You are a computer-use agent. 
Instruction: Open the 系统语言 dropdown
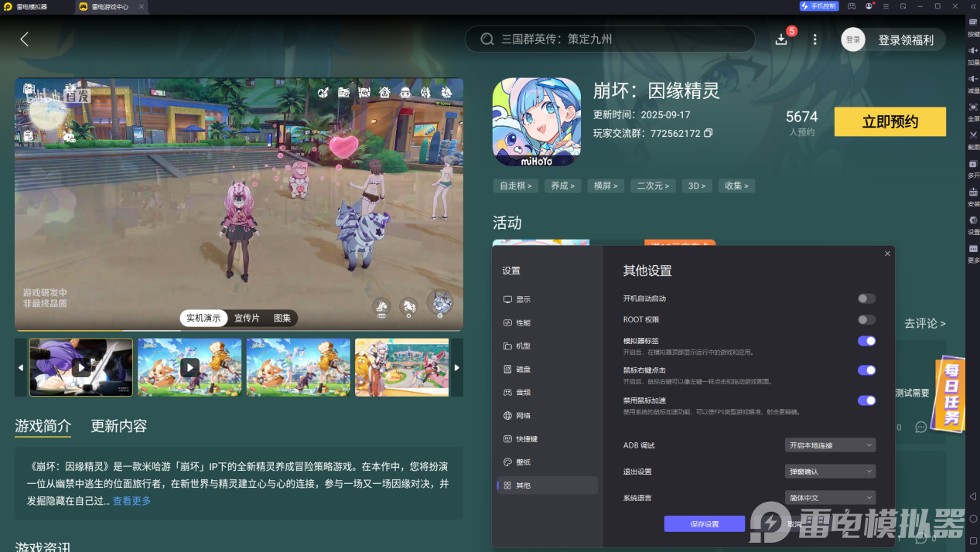point(830,498)
